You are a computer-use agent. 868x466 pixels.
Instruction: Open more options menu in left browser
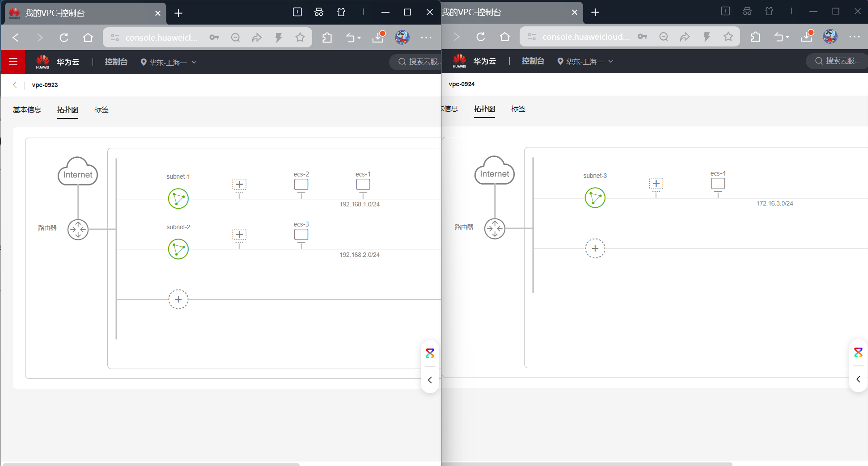click(x=426, y=38)
